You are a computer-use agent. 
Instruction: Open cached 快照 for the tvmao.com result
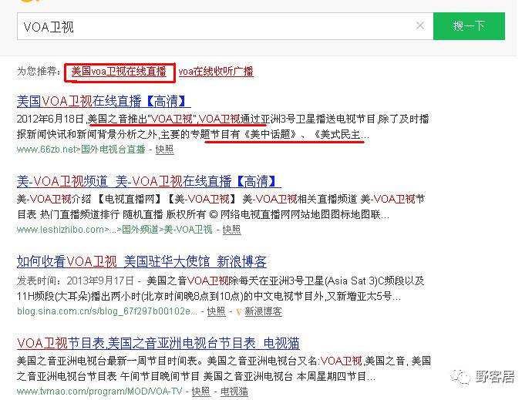point(201,392)
